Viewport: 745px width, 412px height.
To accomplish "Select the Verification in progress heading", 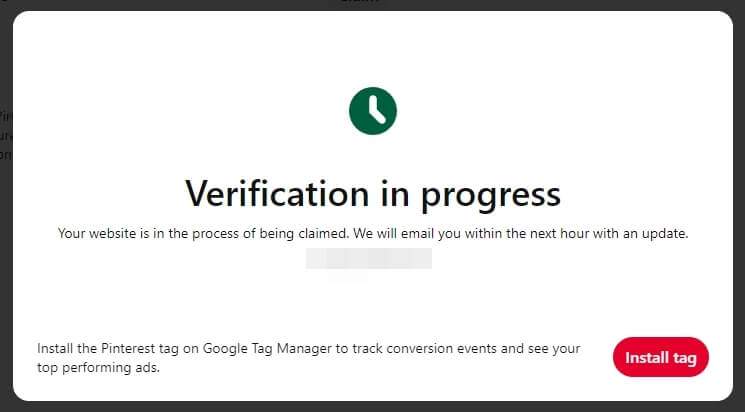I will [373, 193].
